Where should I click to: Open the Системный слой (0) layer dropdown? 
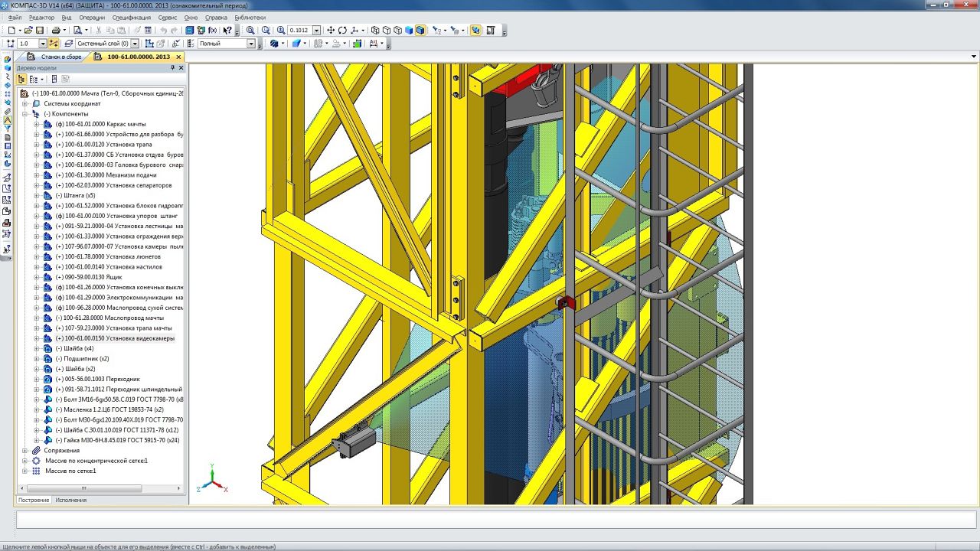[x=135, y=44]
